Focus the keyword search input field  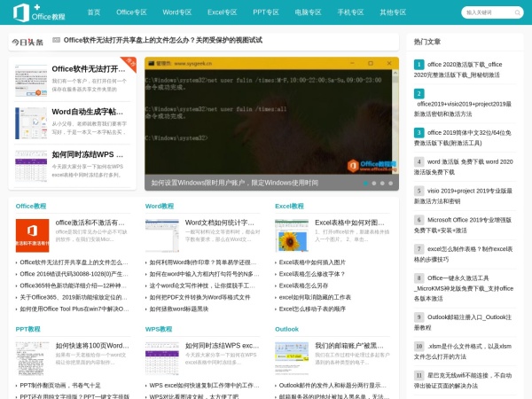(x=488, y=12)
